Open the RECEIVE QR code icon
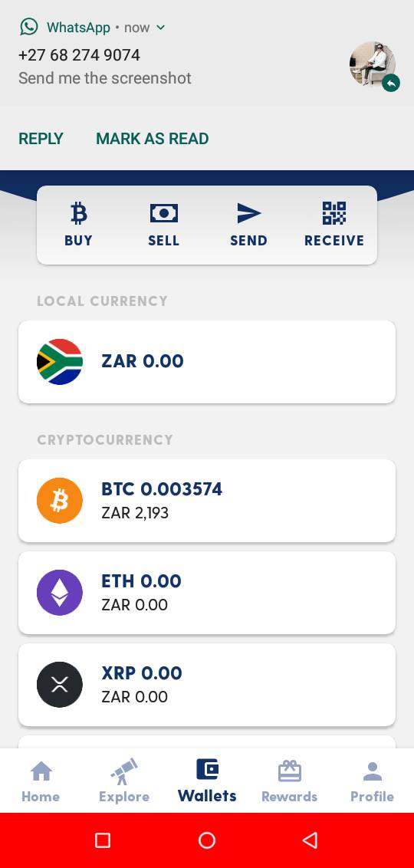Viewport: 414px width, 868px height. 333,213
